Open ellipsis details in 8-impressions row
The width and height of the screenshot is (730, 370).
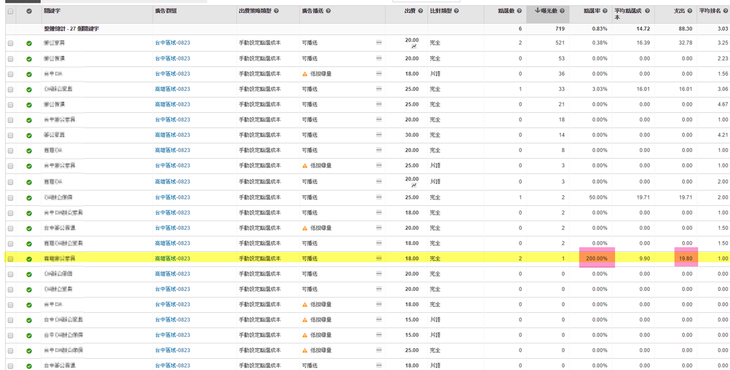point(379,150)
